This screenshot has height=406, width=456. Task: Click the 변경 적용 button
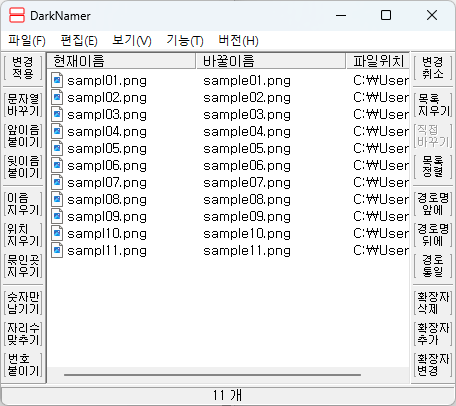(x=23, y=67)
